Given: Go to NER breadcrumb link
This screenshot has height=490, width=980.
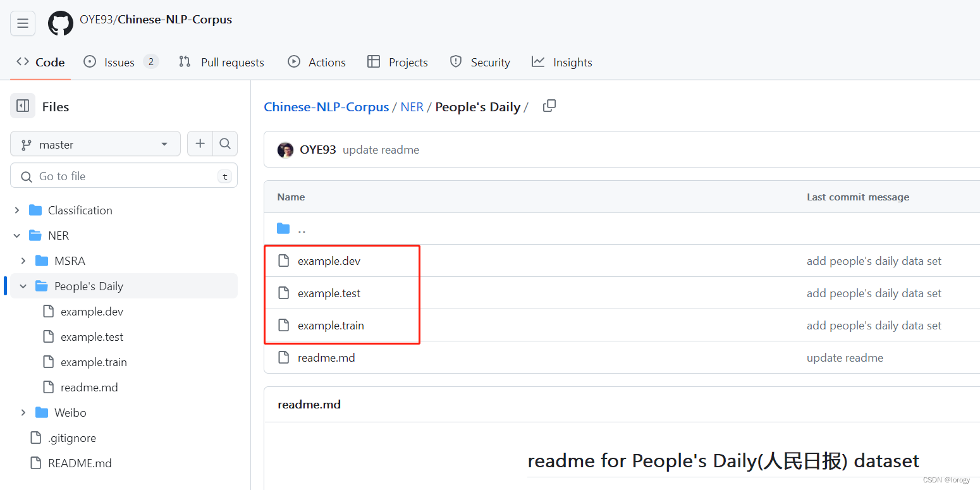Looking at the screenshot, I should click(412, 107).
